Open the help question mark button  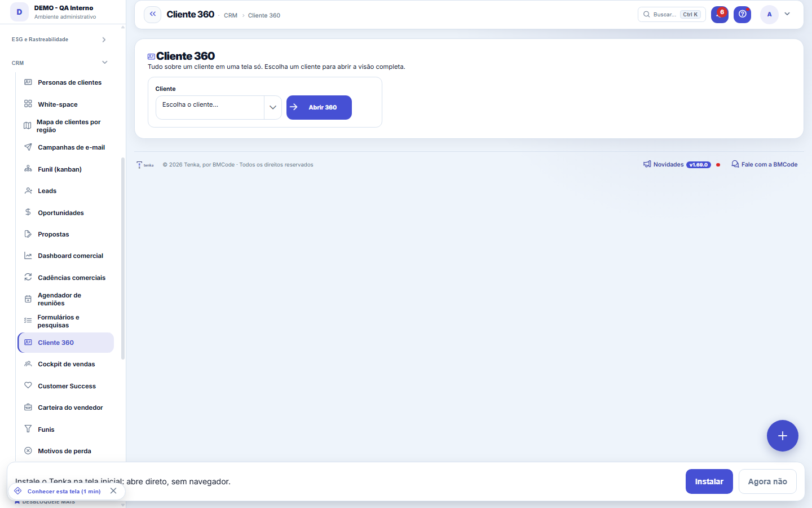pyautogui.click(x=743, y=14)
